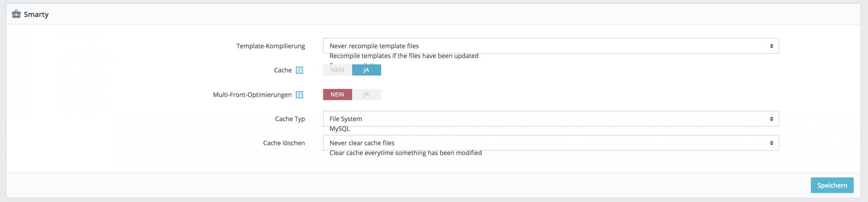Click the Template-Kompilierung label

270,46
